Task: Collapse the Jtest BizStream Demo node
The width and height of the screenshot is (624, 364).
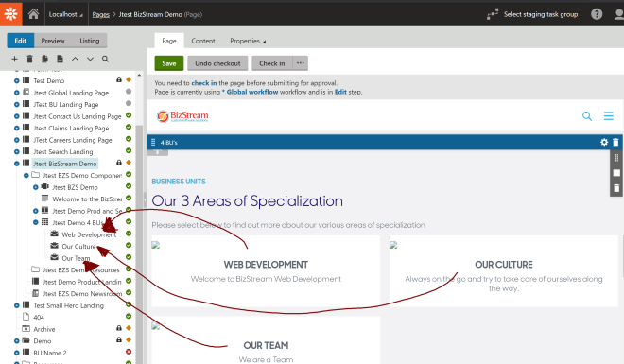Action: 17,164
